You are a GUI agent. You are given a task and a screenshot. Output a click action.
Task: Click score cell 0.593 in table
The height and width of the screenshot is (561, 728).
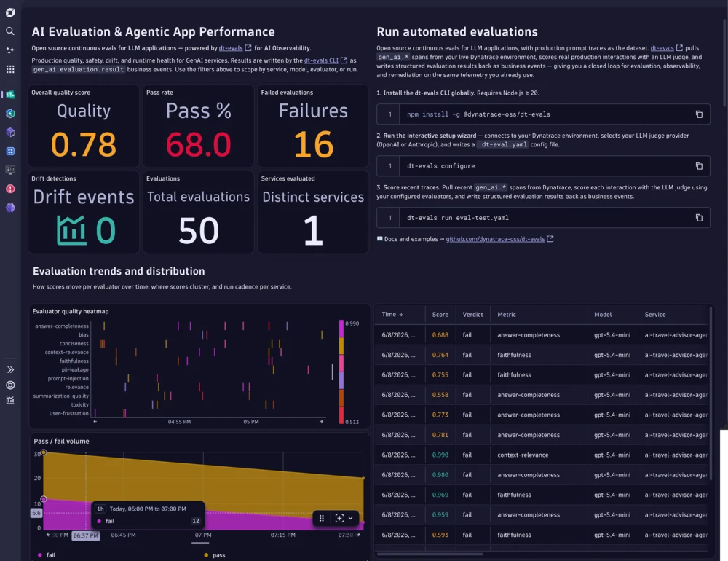click(440, 535)
